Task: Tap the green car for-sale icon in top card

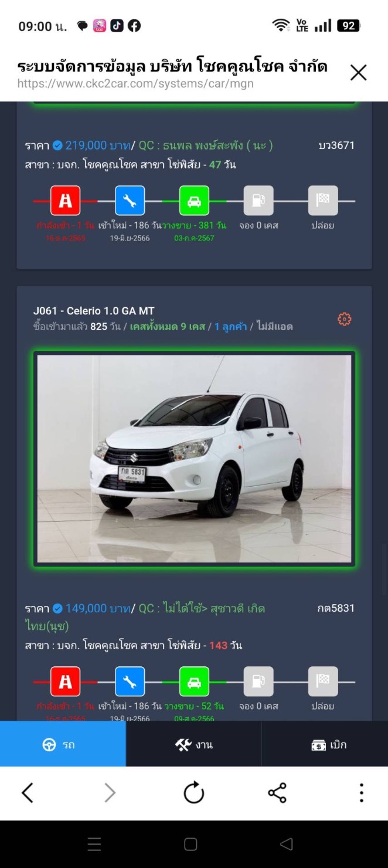Action: [x=194, y=201]
